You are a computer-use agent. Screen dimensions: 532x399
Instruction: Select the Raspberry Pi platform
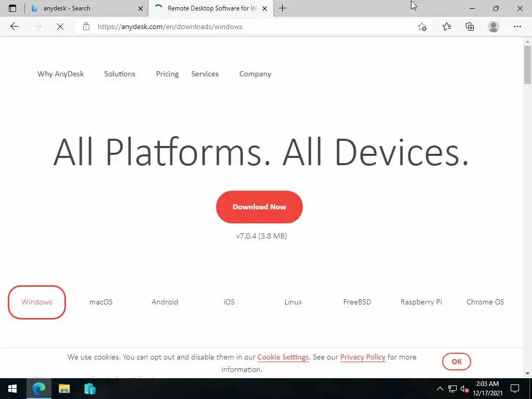click(421, 302)
